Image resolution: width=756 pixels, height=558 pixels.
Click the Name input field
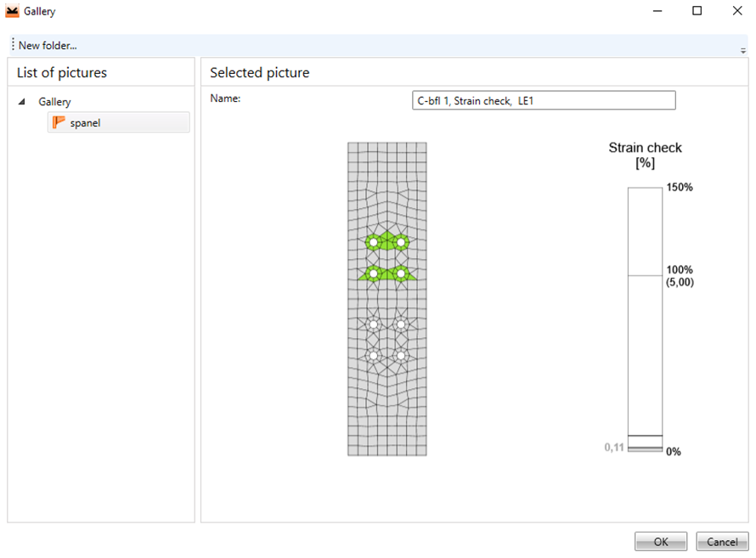(x=544, y=100)
